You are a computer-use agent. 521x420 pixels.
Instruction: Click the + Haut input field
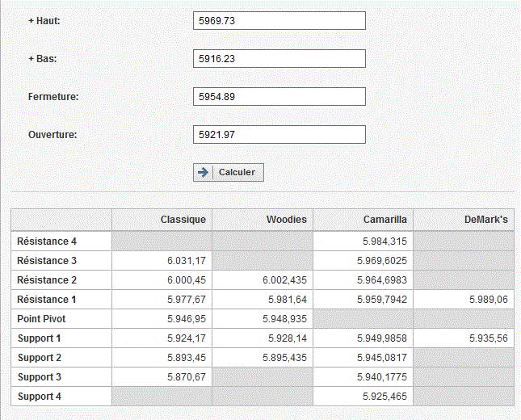[x=279, y=21]
